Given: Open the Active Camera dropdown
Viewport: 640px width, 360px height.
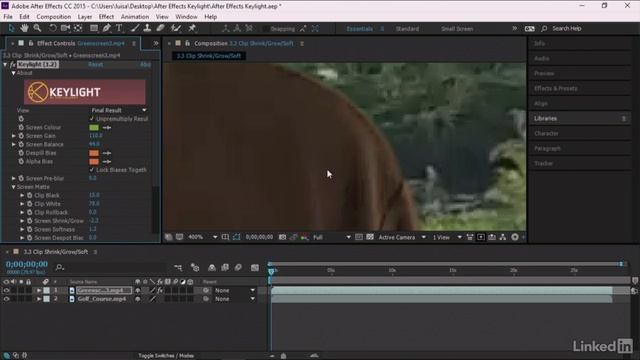Looking at the screenshot, I should [x=402, y=237].
